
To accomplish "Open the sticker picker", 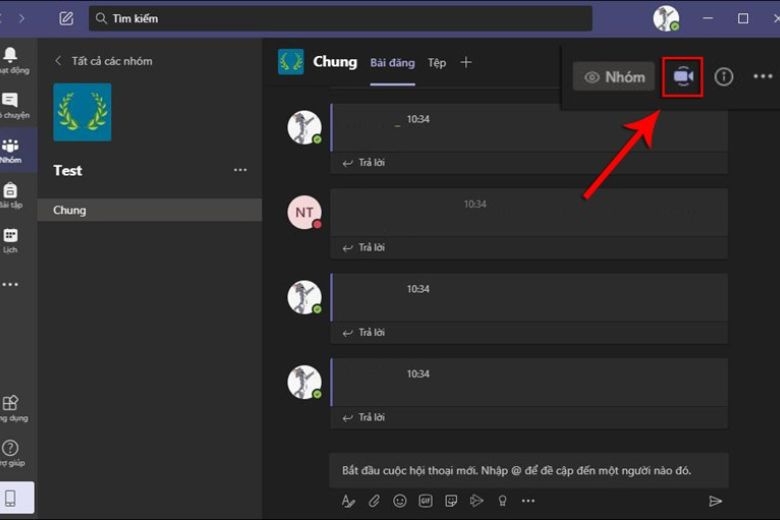I will (x=451, y=501).
